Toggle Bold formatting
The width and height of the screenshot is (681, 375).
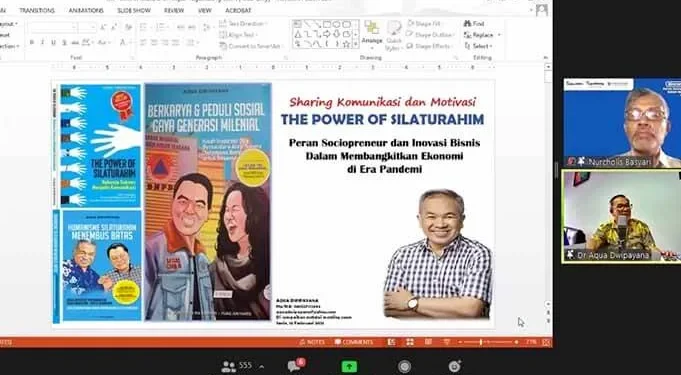click(x=32, y=42)
